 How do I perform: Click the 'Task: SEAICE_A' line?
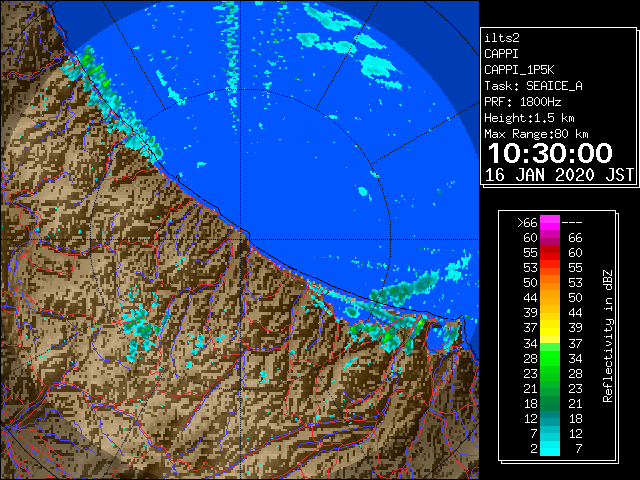point(533,86)
